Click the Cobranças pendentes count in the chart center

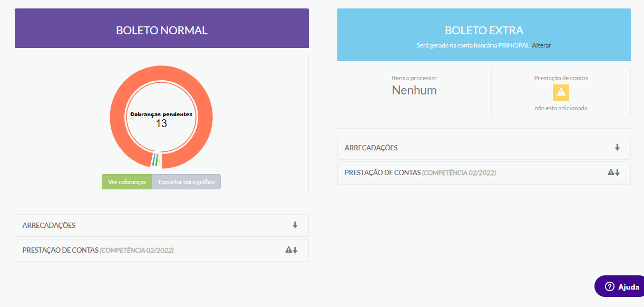click(x=161, y=123)
